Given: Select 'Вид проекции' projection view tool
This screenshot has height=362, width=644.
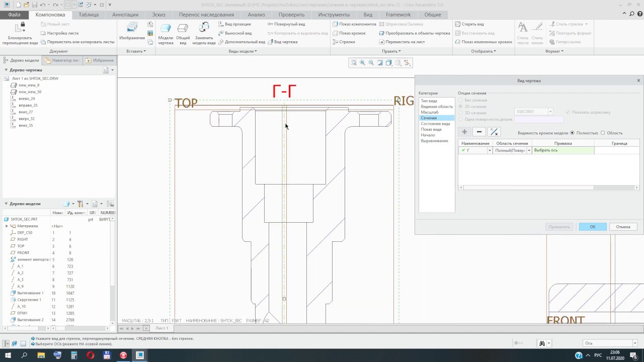Looking at the screenshot, I should [x=234, y=24].
